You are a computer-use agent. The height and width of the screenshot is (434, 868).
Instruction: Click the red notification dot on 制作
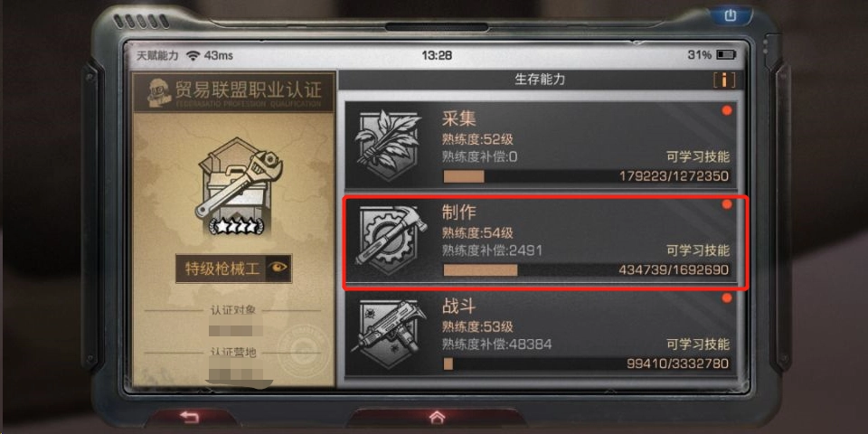727,204
